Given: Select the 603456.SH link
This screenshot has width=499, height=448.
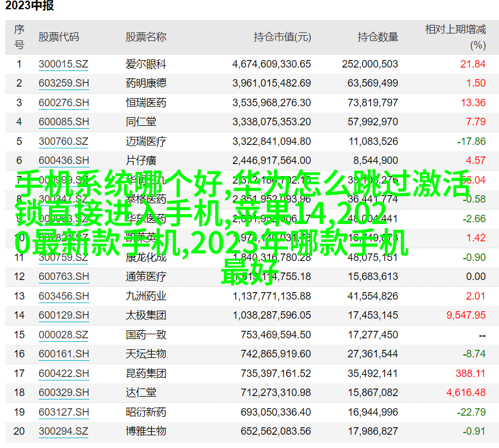Looking at the screenshot, I should (63, 296).
